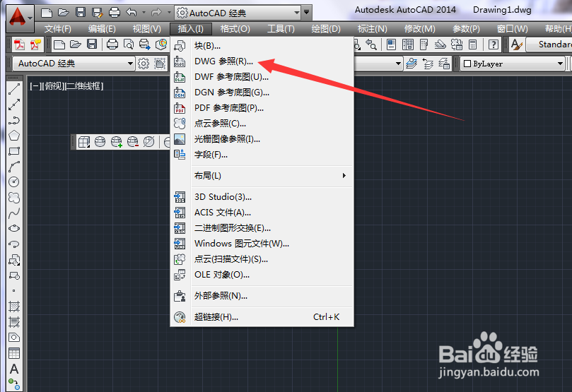Viewport: 572px width, 392px height.
Task: Select the Table tool
Action: coord(14,353)
